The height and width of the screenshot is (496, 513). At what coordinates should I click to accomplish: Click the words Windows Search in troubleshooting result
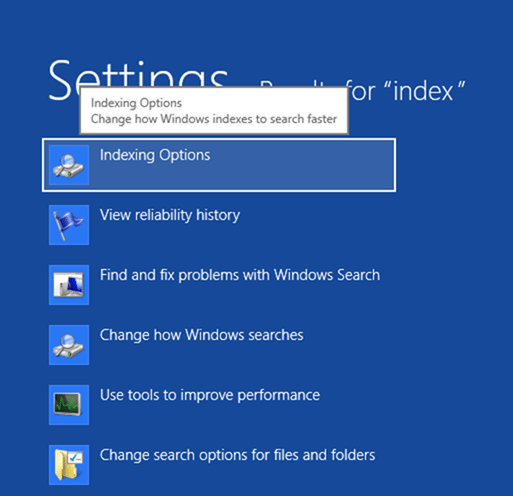327,275
